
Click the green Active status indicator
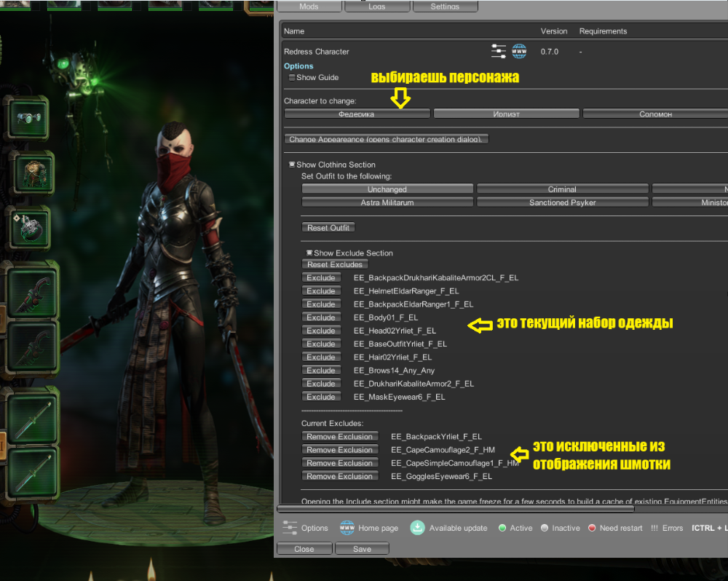point(502,528)
